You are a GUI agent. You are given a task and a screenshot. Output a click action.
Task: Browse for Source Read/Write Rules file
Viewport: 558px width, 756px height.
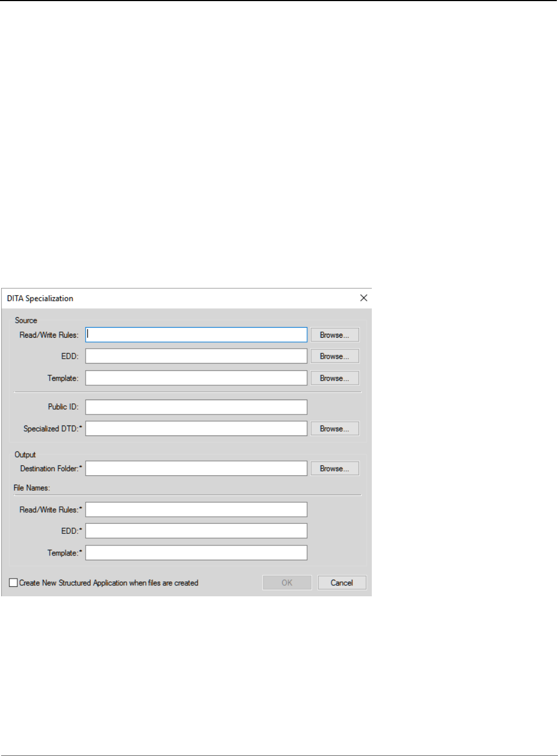coord(335,335)
